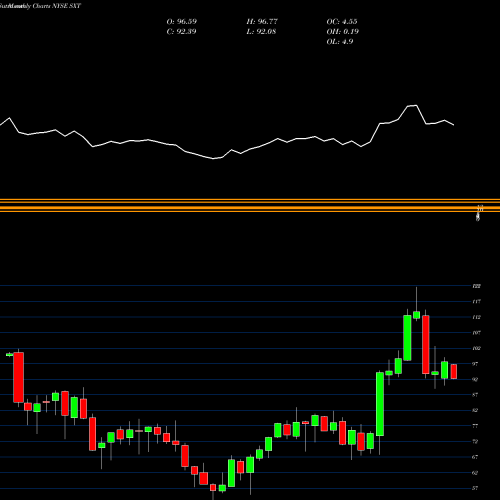The image size is (500, 500).
Task: Click the 57 price axis label
Action: click(475, 488)
